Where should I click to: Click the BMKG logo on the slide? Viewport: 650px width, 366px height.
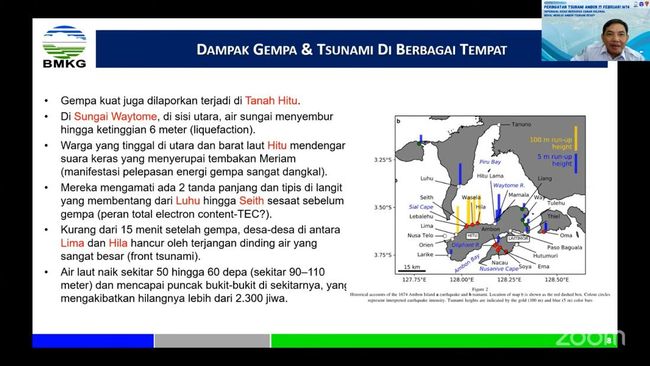(64, 47)
